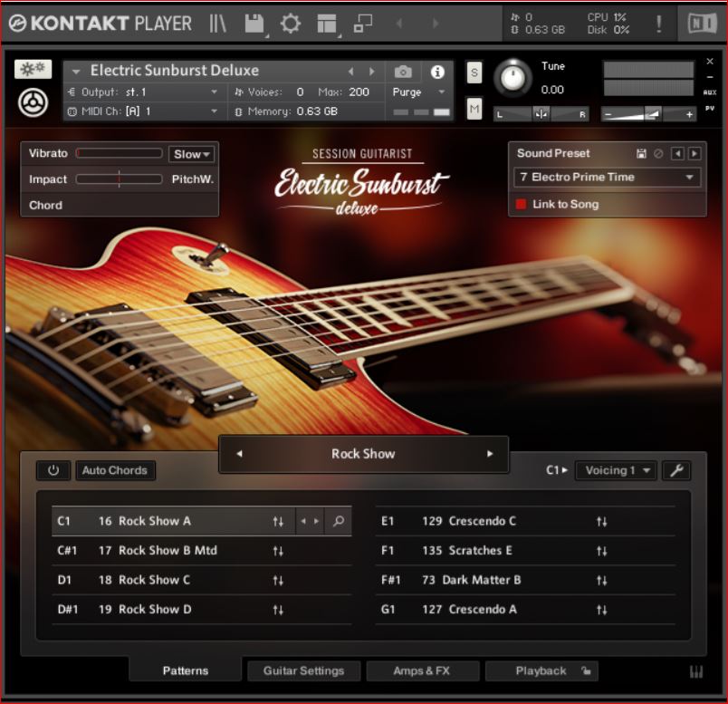Enable the Link to Song checkbox
The image size is (728, 704).
point(521,204)
